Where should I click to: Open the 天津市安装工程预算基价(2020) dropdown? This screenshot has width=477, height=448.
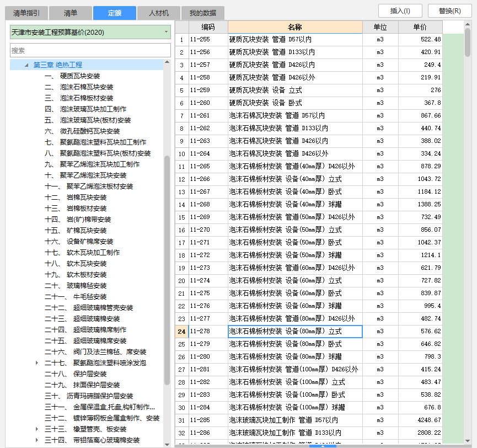click(x=166, y=33)
